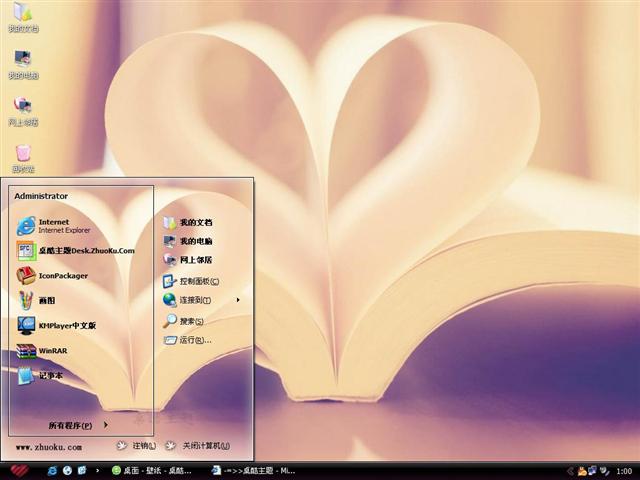Open 控制面板 (Control Panel) menu entry

click(x=198, y=281)
